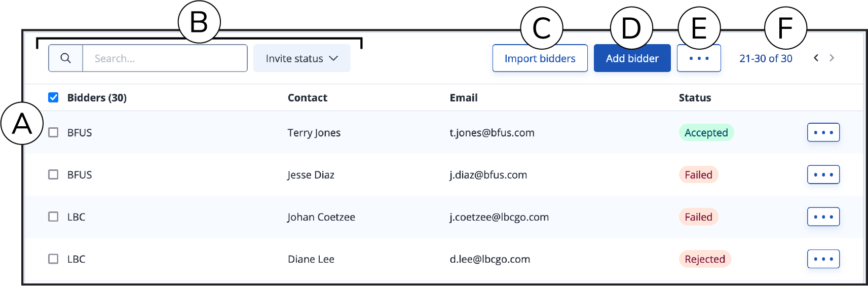Click the Import bidders button
This screenshot has width=868, height=286.
pyautogui.click(x=540, y=58)
